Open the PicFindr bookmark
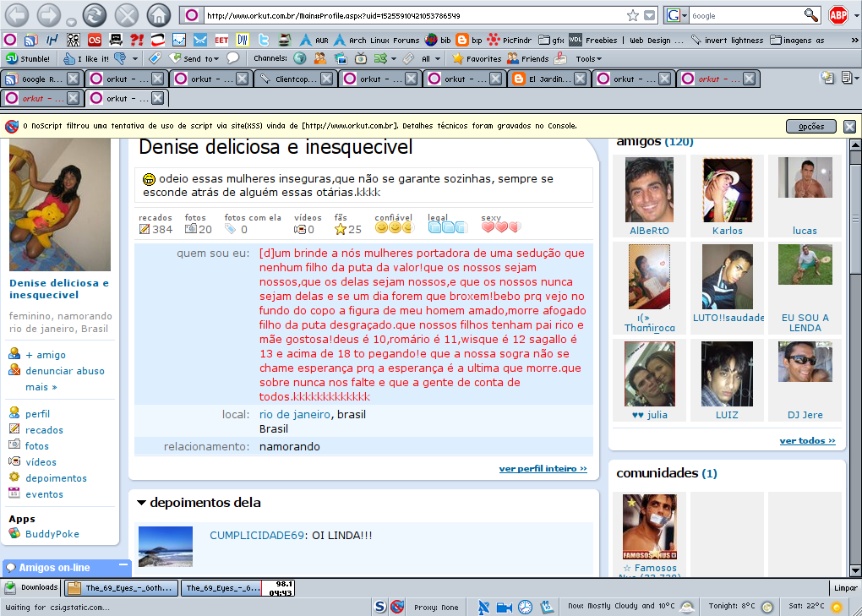The width and height of the screenshot is (862, 616). click(510, 40)
